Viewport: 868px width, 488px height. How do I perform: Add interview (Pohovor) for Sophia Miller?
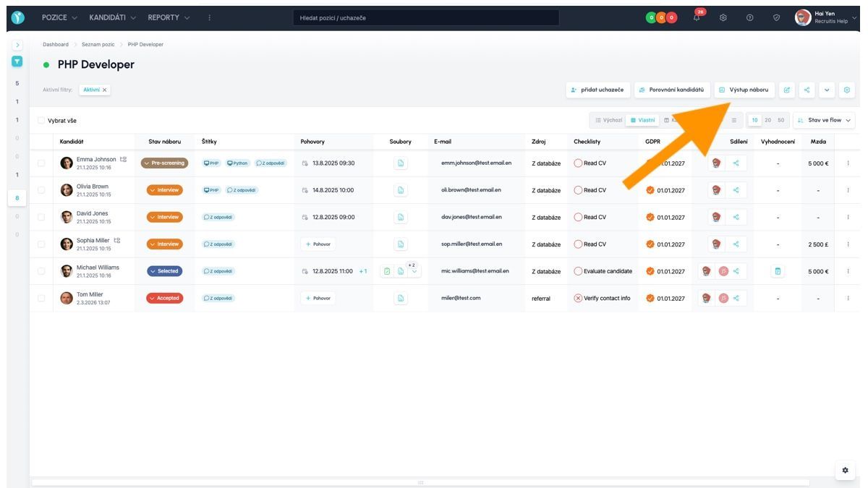point(318,244)
